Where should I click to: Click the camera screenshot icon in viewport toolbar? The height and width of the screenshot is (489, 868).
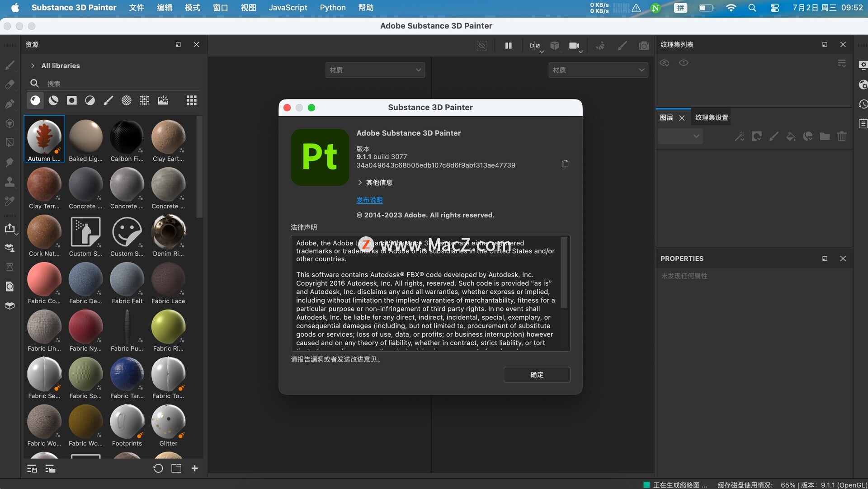(x=644, y=46)
